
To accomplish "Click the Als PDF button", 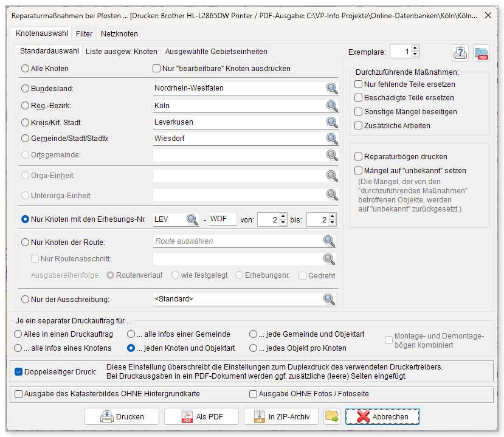I will (201, 416).
